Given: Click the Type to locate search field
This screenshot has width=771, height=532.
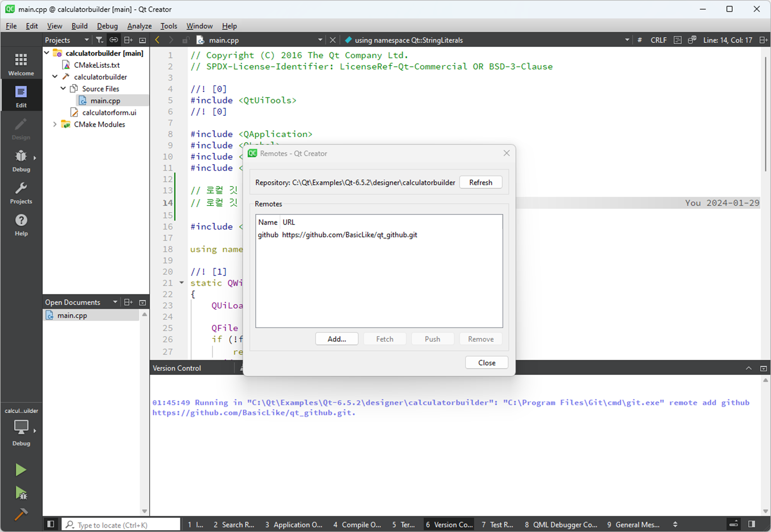Looking at the screenshot, I should point(121,525).
